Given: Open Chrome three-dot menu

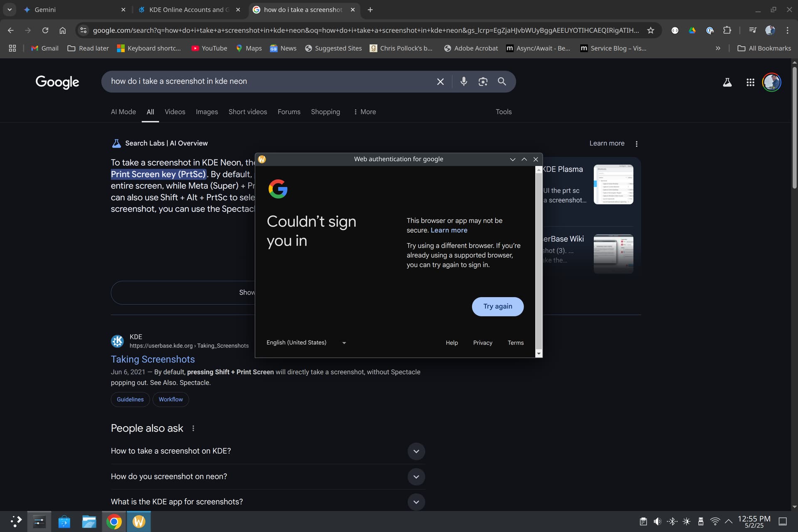Looking at the screenshot, I should (787, 30).
